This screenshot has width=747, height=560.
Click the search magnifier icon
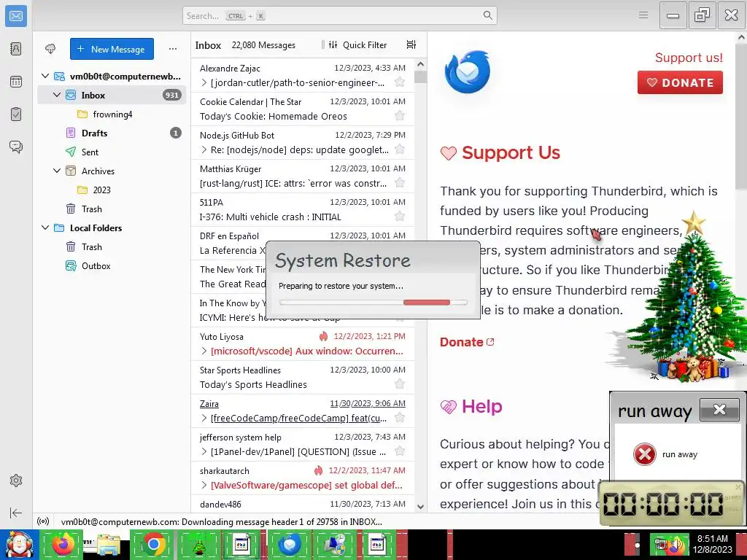pyautogui.click(x=487, y=15)
